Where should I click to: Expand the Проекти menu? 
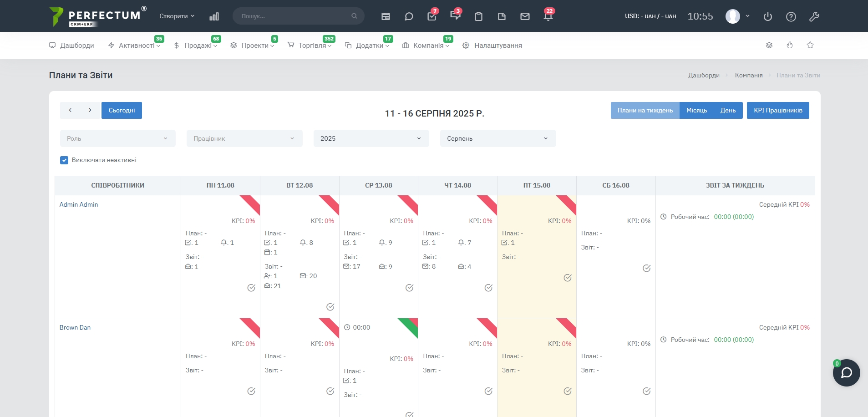coord(253,46)
